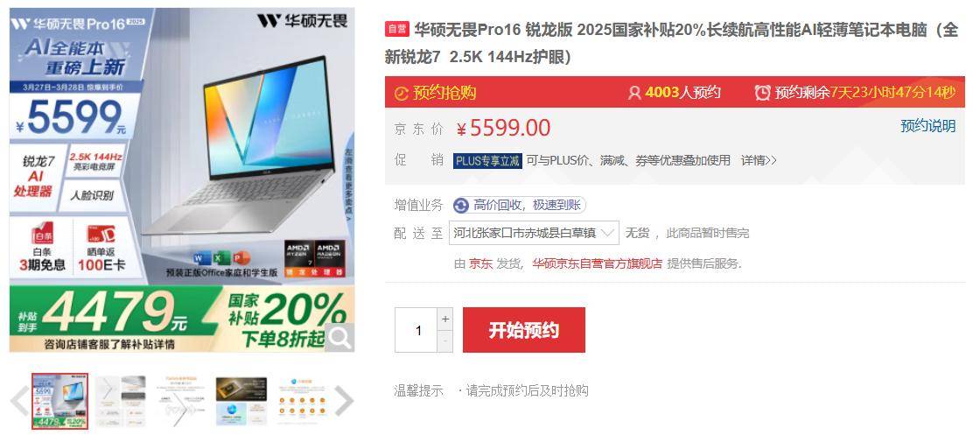
Task: Click the next thumbnail right arrow
Action: pos(344,401)
